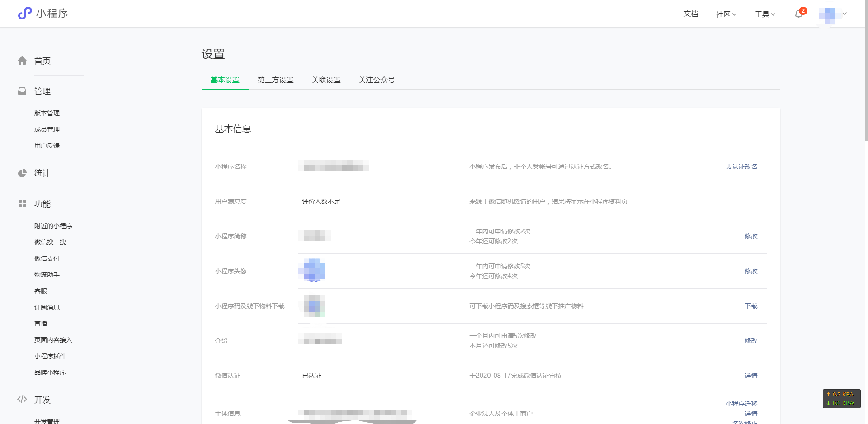Open the account avatar dropdown arrow
This screenshot has height=424, width=868.
click(x=844, y=14)
